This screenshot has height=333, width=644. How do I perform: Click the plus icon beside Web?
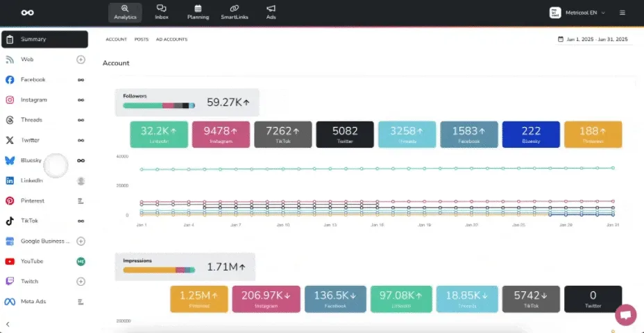click(x=80, y=60)
